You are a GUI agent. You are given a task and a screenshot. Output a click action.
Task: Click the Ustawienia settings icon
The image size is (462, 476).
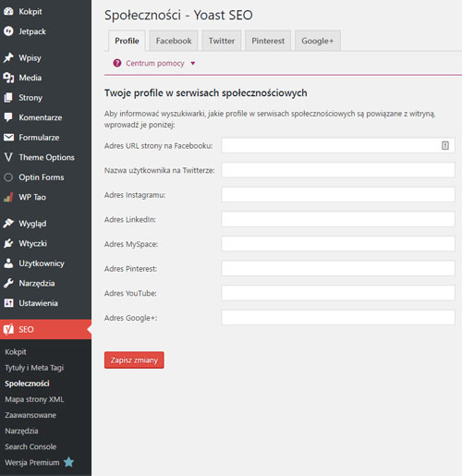point(8,303)
